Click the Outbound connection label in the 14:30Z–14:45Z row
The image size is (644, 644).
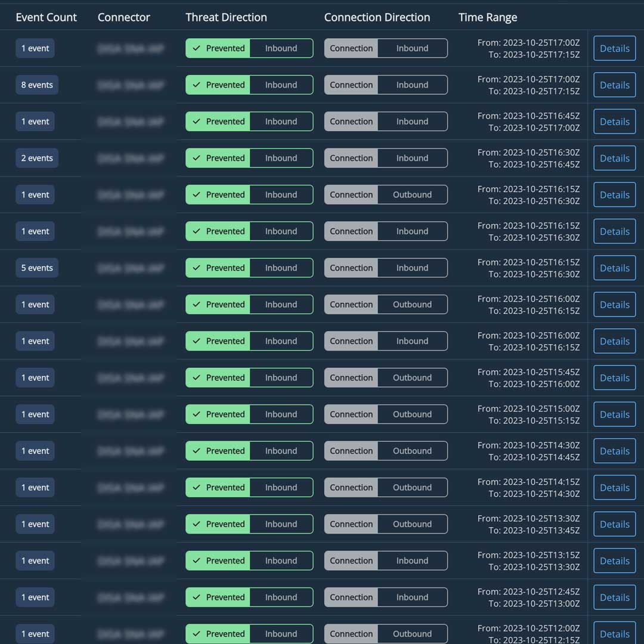point(412,451)
